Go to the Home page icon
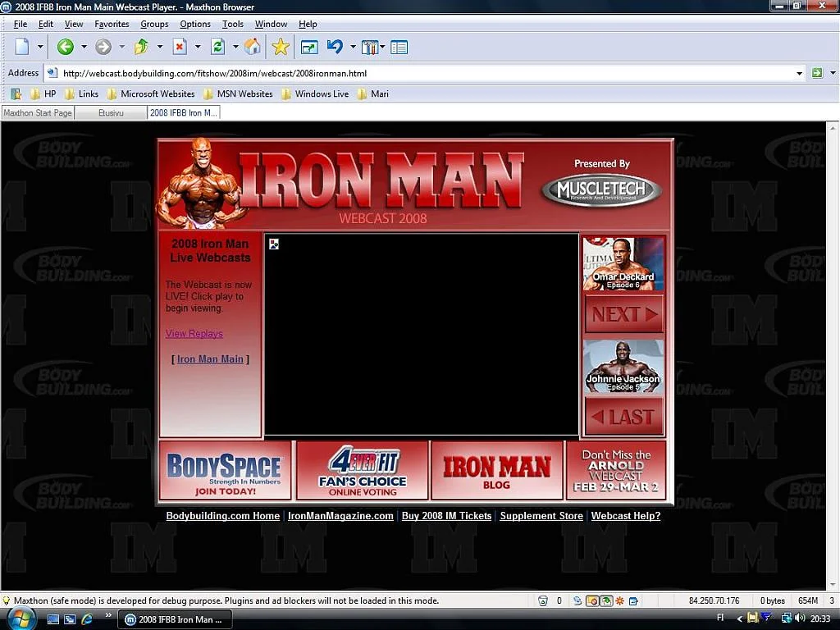 point(253,47)
